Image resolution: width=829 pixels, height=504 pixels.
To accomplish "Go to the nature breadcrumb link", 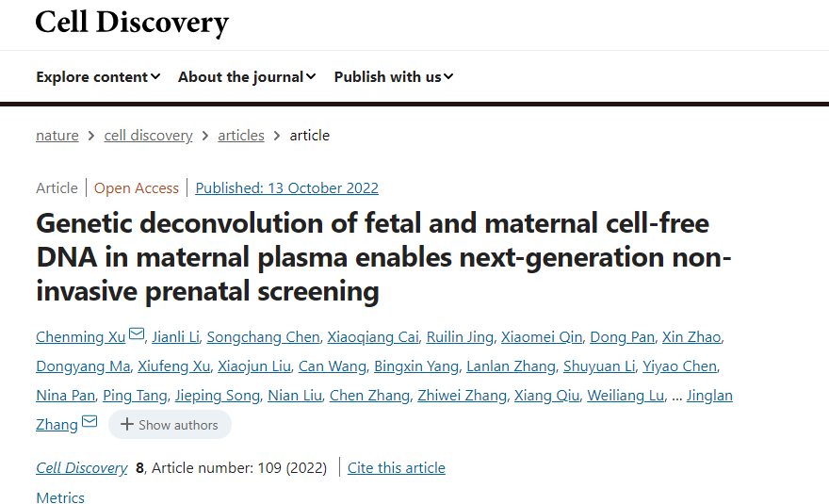I will click(x=57, y=136).
